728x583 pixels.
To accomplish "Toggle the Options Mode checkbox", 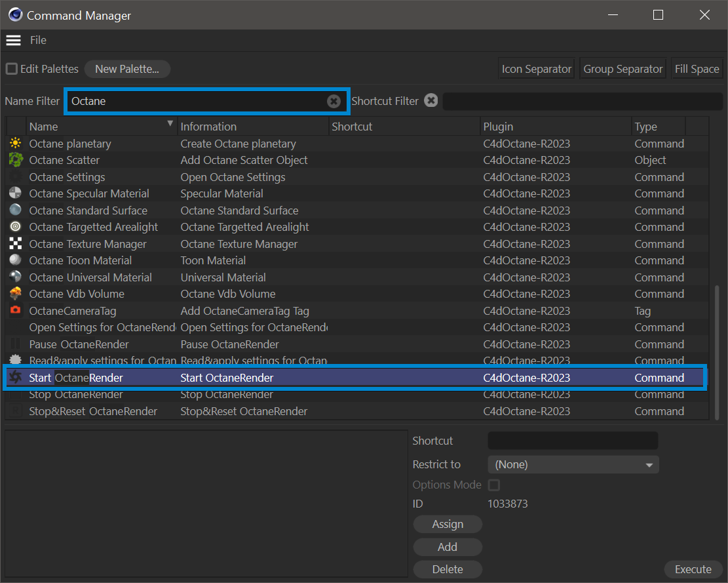I will pos(494,485).
